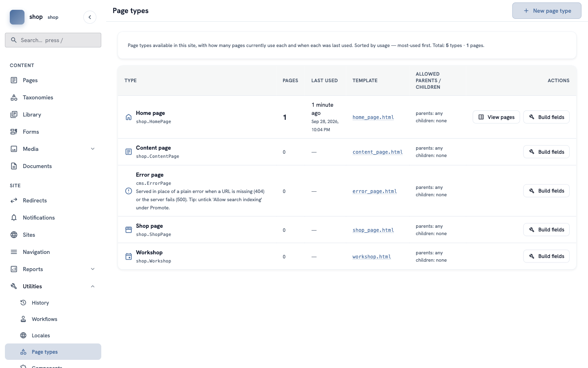Click the Home page type house icon
588x368 pixels.
[x=129, y=117]
